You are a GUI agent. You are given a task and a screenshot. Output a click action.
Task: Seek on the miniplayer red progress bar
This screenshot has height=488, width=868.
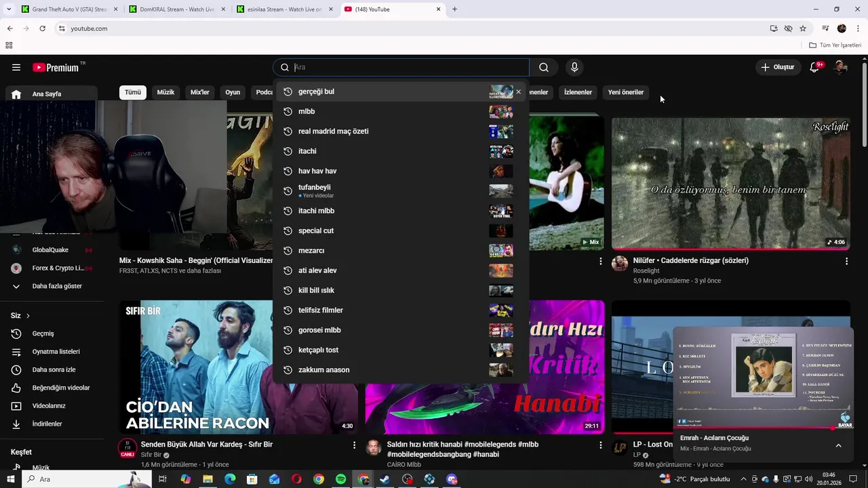pos(763,428)
